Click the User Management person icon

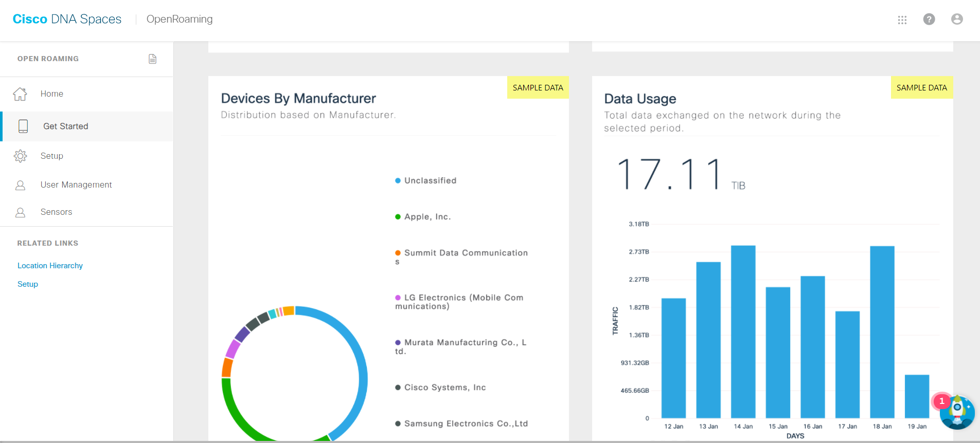click(21, 185)
